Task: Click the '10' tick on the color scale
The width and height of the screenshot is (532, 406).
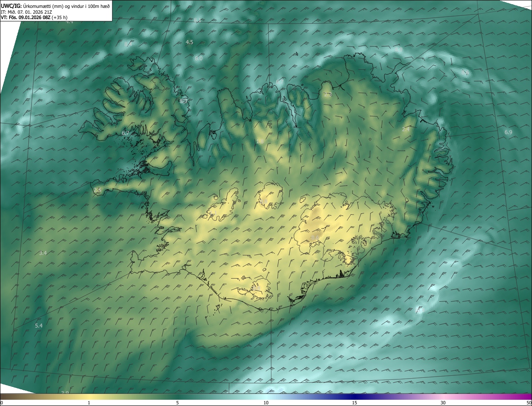Action: [266, 403]
